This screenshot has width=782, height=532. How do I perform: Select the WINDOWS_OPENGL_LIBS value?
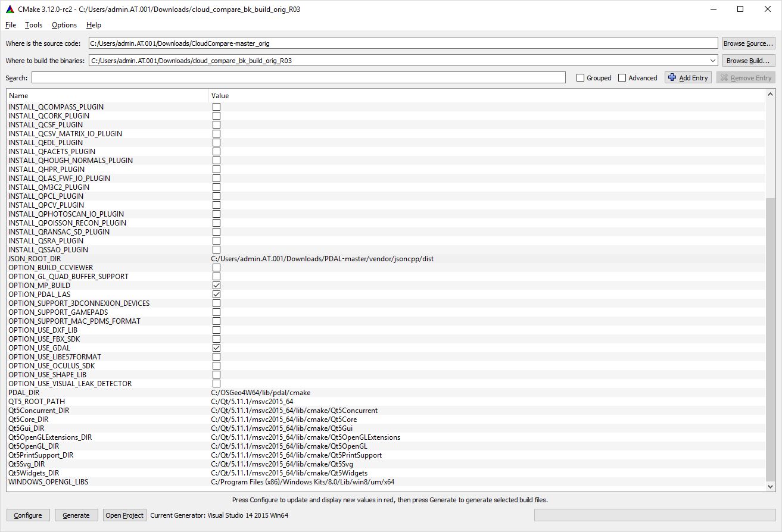coord(303,482)
